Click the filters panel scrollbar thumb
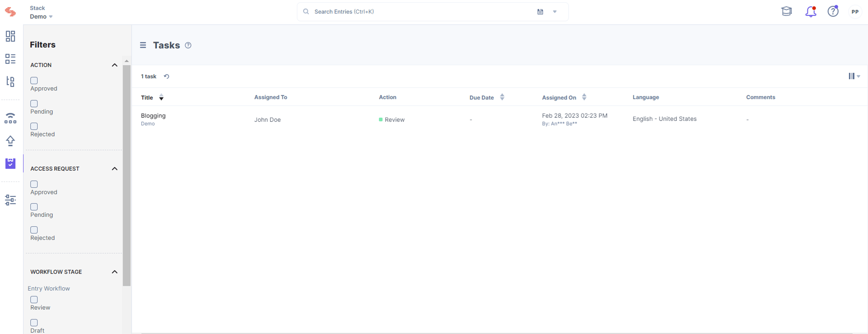 coord(127,175)
